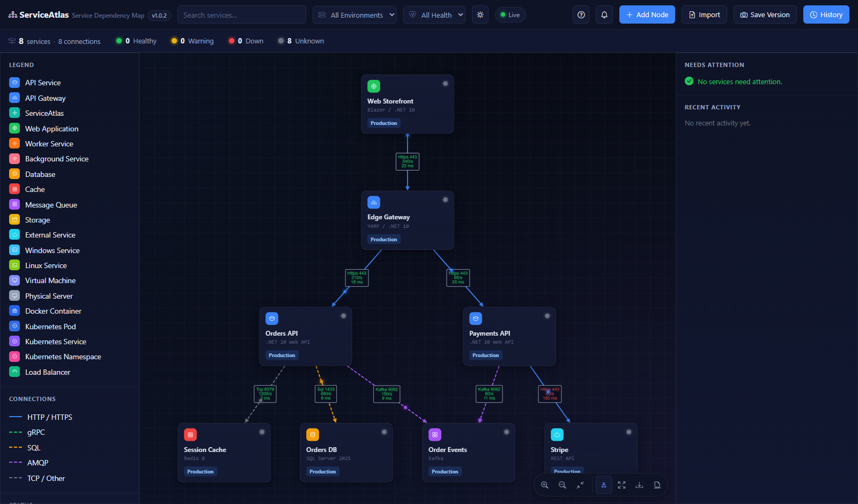Click the Import button
The width and height of the screenshot is (858, 504).
click(x=704, y=15)
